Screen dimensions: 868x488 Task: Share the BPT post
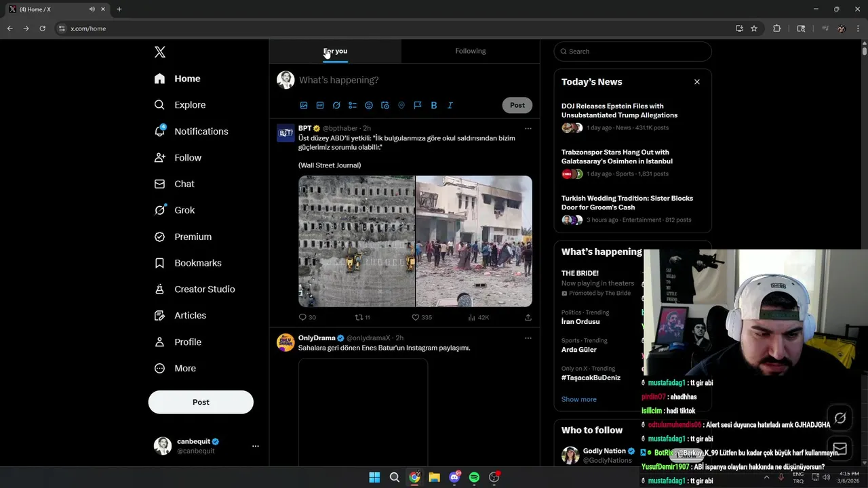tap(528, 317)
